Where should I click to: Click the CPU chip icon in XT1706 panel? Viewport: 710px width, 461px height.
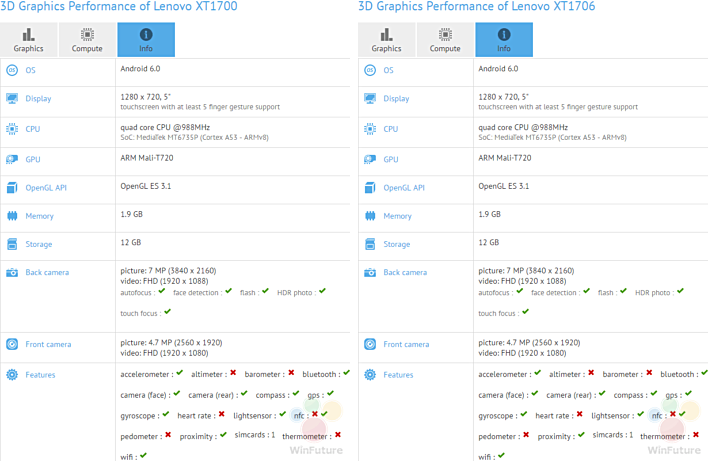pos(370,129)
